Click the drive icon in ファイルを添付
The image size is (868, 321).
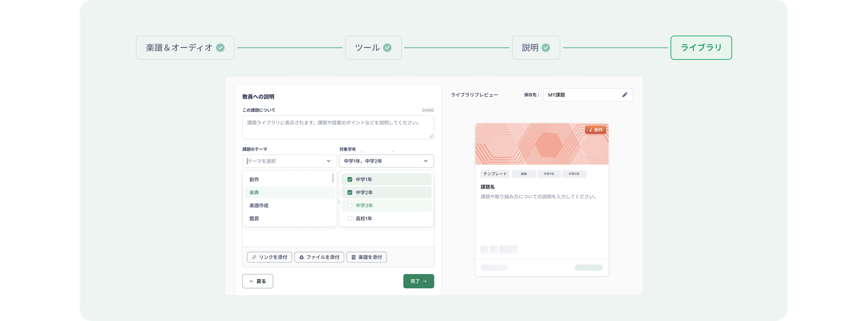click(302, 257)
